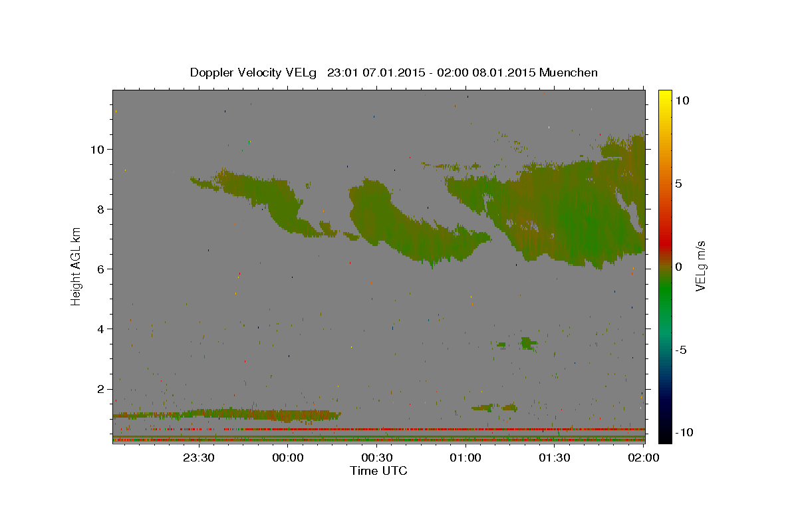Click the 00:30 time tick label

(x=377, y=458)
